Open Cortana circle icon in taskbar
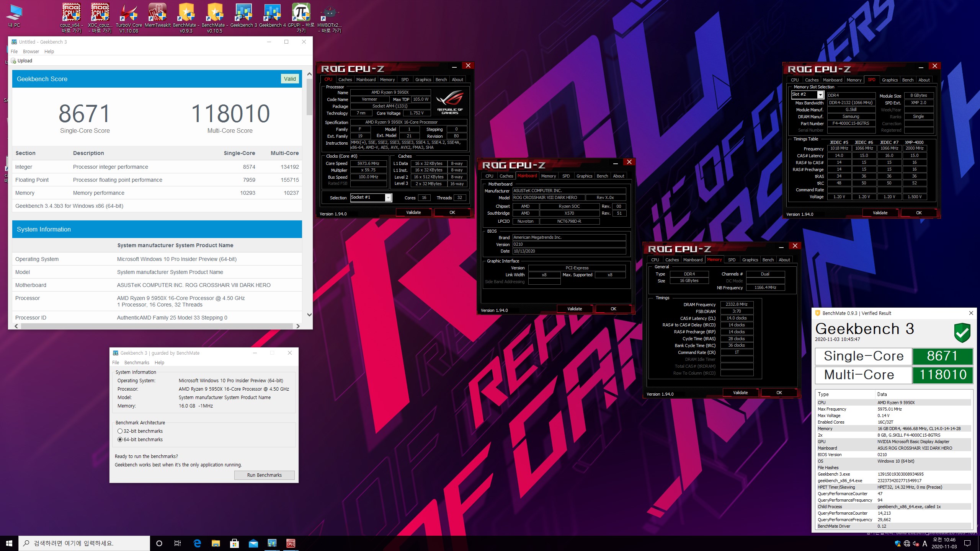 [x=159, y=543]
